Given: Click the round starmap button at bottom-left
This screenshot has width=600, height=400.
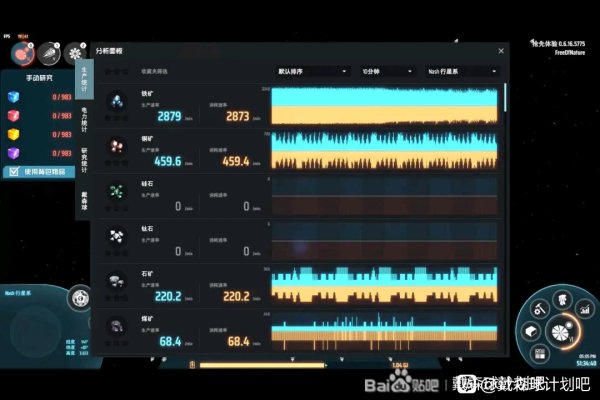Looking at the screenshot, I should pyautogui.click(x=80, y=298).
